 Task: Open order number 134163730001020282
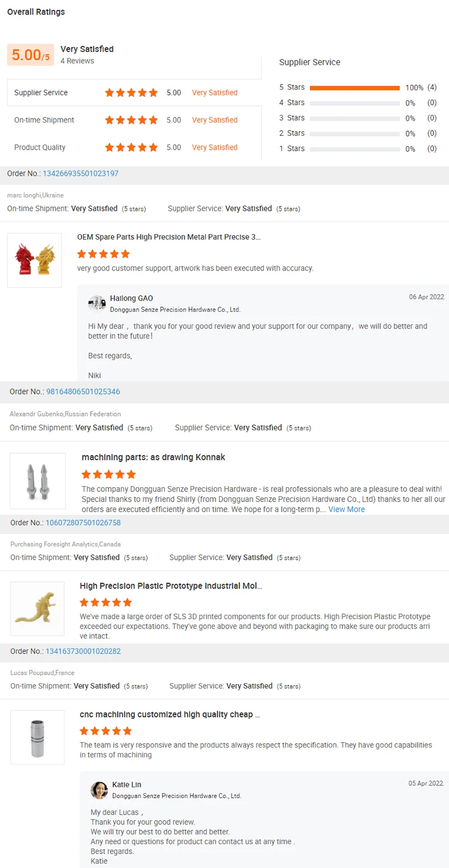pos(83,651)
